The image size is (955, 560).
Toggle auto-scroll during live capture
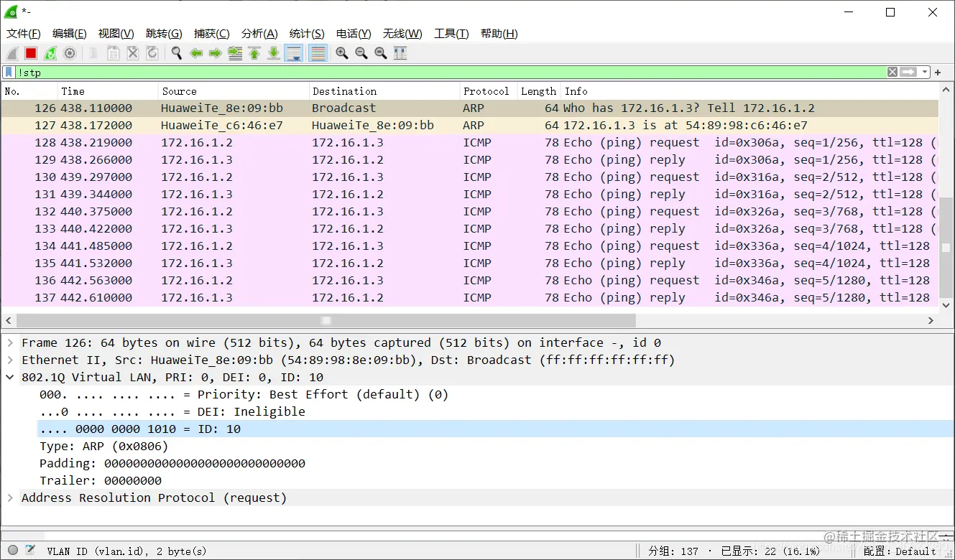tap(293, 53)
